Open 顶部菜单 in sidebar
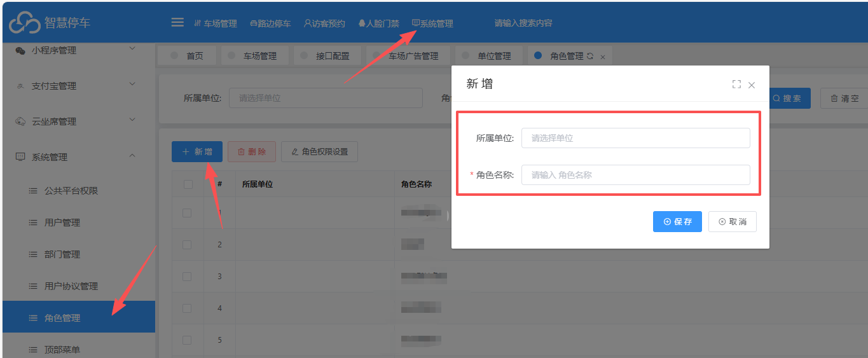This screenshot has width=868, height=358. pyautogui.click(x=79, y=349)
